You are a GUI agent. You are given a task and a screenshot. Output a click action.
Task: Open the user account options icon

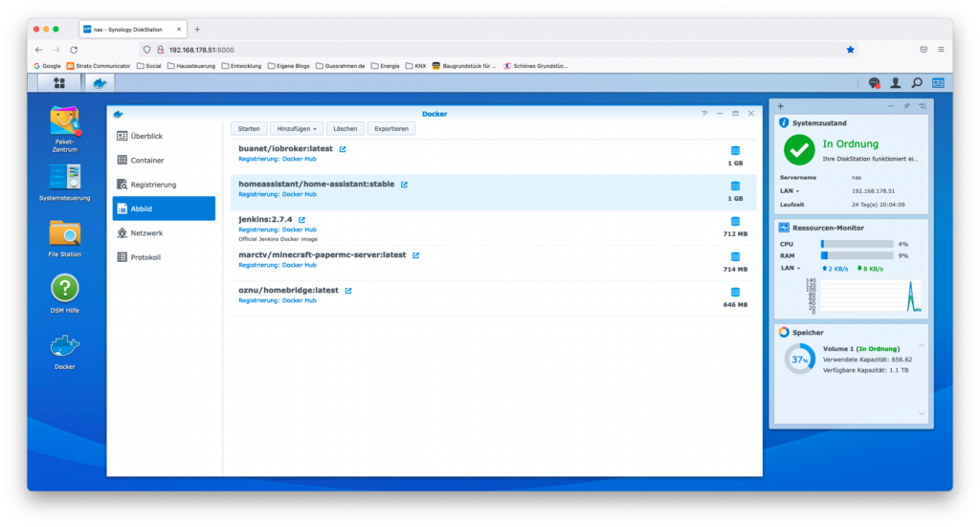coord(895,83)
